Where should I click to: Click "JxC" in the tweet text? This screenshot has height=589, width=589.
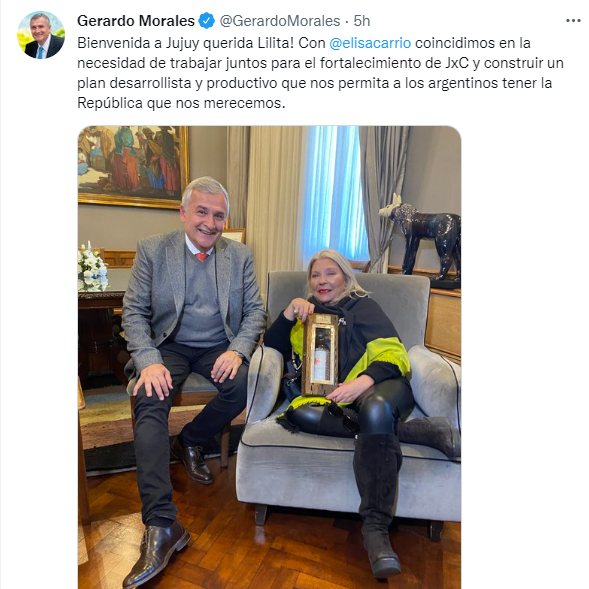pos(456,63)
